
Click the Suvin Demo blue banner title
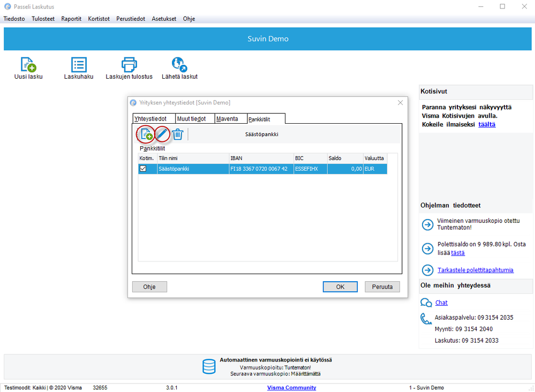click(x=268, y=39)
